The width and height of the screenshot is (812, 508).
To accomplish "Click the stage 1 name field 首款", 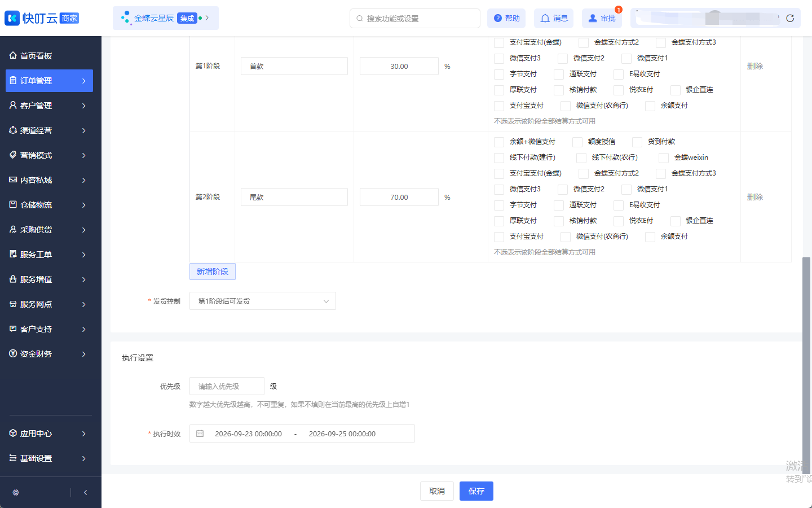I will [294, 66].
